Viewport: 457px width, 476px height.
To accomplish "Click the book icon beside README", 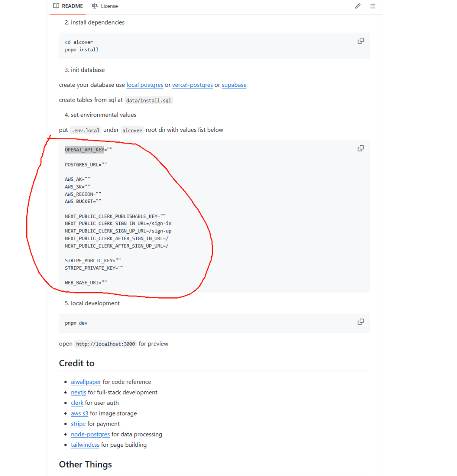I will click(x=56, y=6).
